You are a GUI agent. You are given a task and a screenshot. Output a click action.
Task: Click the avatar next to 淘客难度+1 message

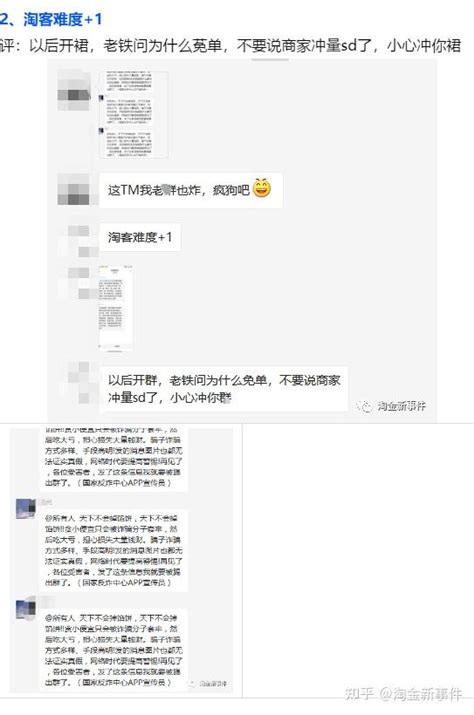(x=78, y=240)
